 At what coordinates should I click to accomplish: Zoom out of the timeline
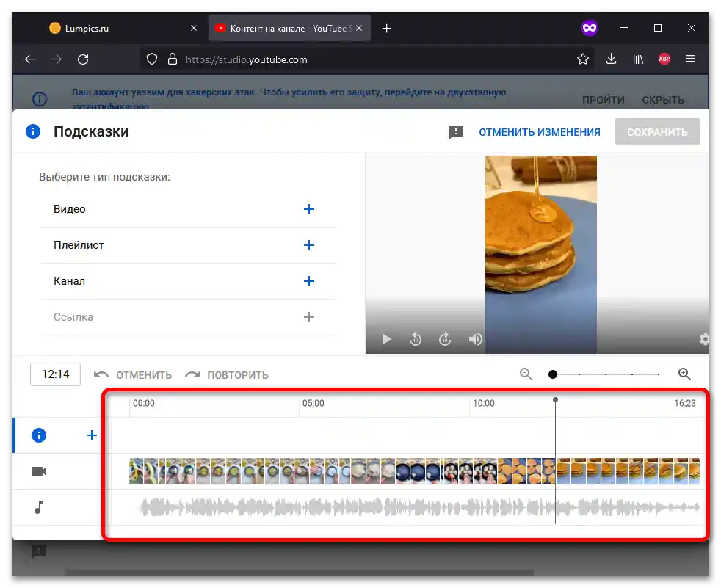tap(526, 374)
